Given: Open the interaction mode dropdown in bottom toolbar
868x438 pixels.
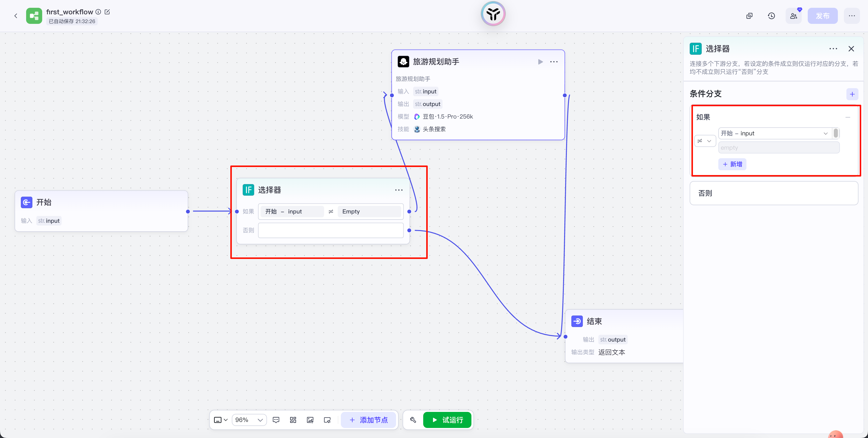Looking at the screenshot, I should tap(221, 420).
